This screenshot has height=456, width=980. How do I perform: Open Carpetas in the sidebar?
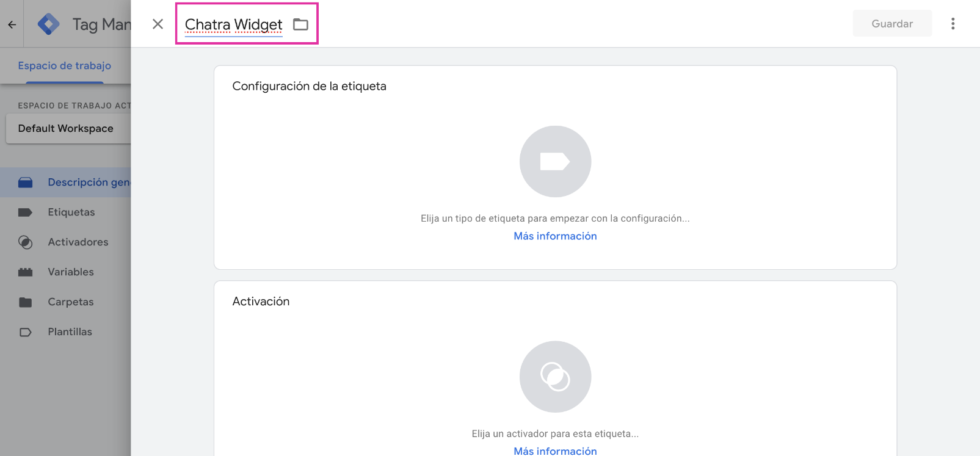(71, 302)
